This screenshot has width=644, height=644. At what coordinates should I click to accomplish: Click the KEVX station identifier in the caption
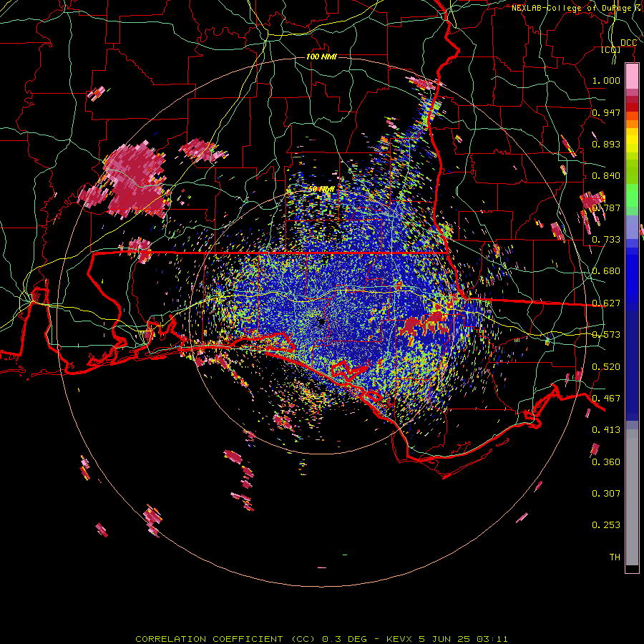point(401,639)
